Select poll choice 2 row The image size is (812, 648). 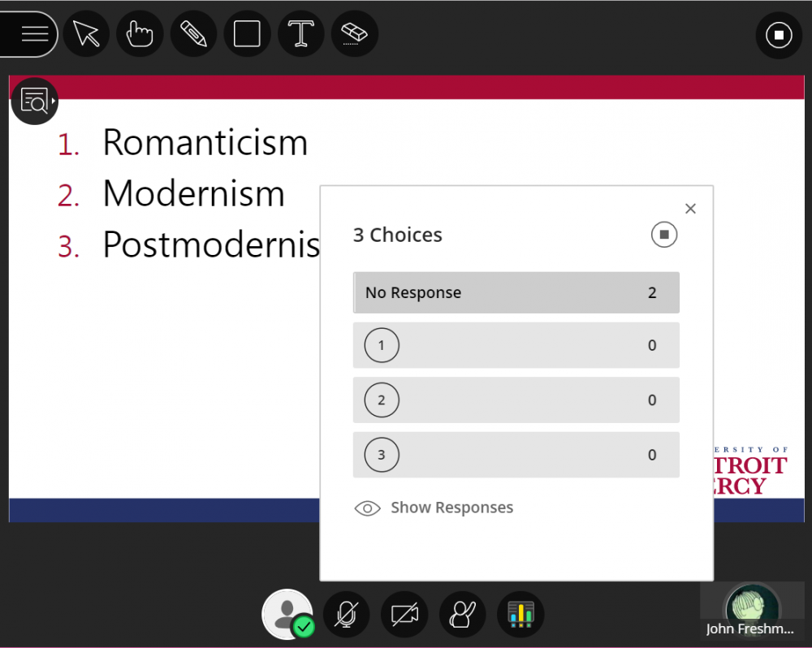516,400
